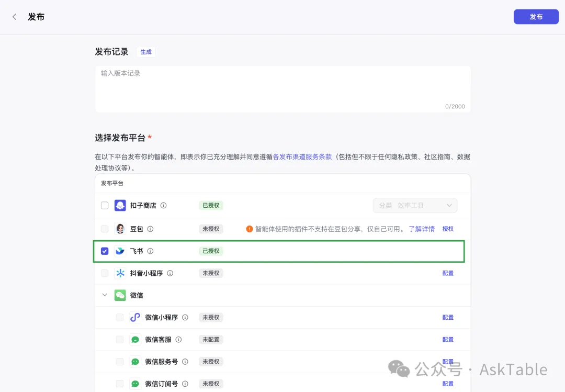Click the 飞书 logo icon
The image size is (565, 392).
[120, 251]
